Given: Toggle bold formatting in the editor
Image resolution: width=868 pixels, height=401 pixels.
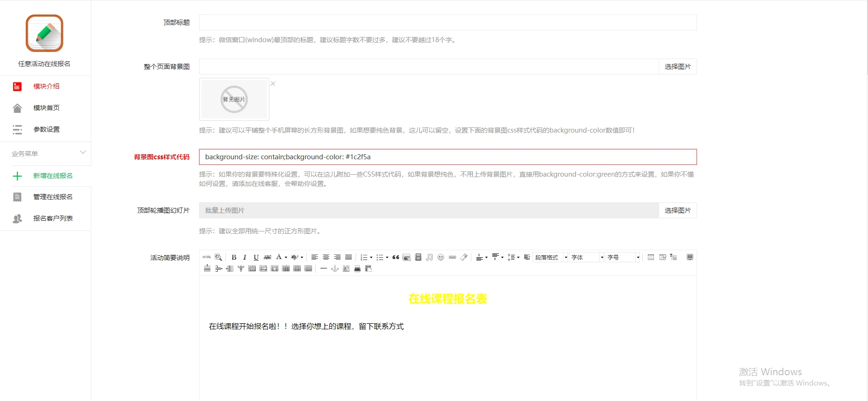Looking at the screenshot, I should (234, 257).
